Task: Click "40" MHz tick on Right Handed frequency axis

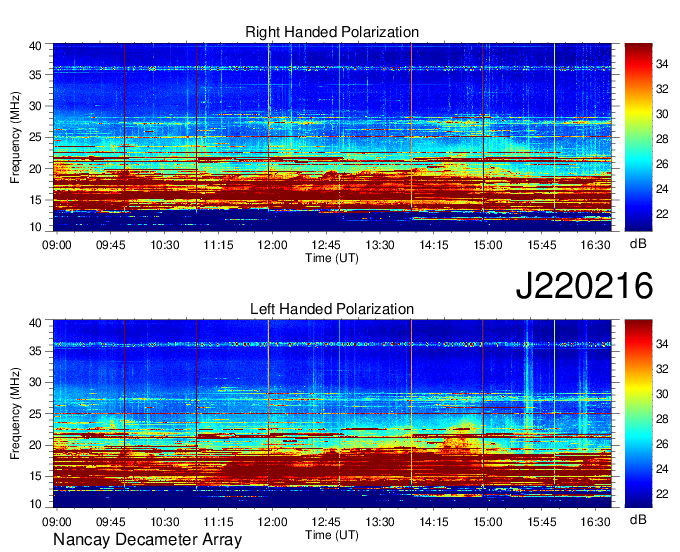Action: [x=36, y=46]
